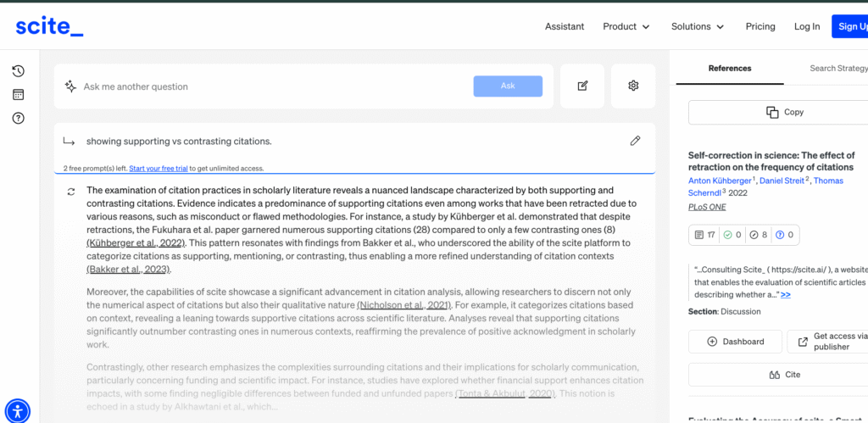The height and width of the screenshot is (423, 868).
Task: Click the Start your free trial link
Action: click(x=160, y=168)
